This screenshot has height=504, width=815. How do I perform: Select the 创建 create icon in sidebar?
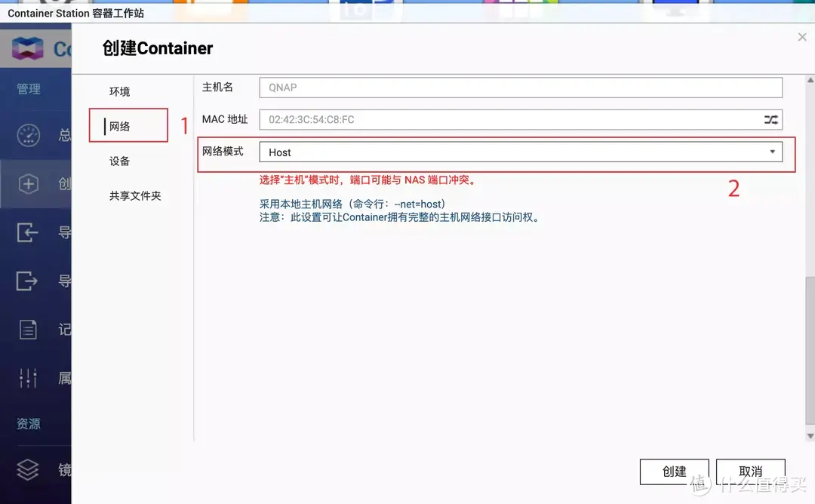click(x=27, y=183)
